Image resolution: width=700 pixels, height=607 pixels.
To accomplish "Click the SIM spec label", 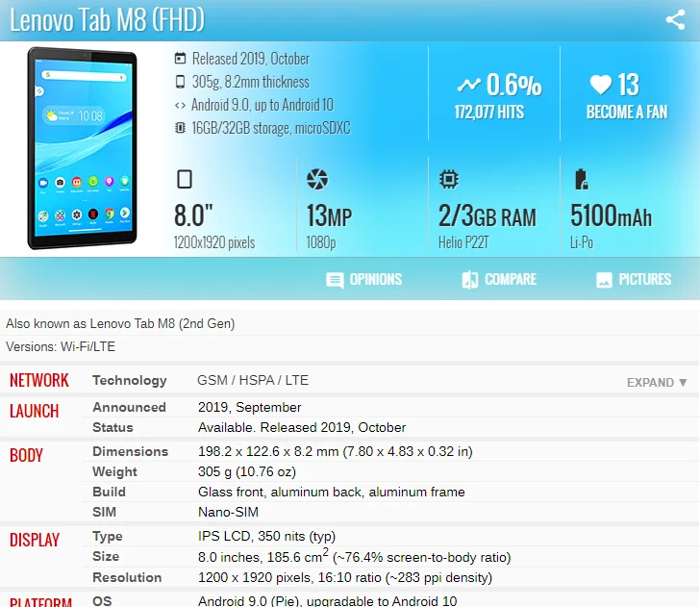I will click(x=104, y=512).
